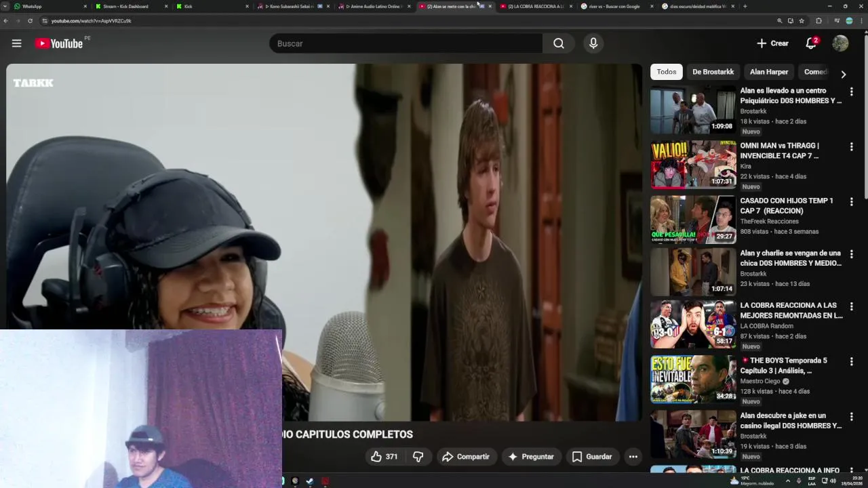Show hidden system tray icons
This screenshot has height=488, width=868.
(787, 481)
